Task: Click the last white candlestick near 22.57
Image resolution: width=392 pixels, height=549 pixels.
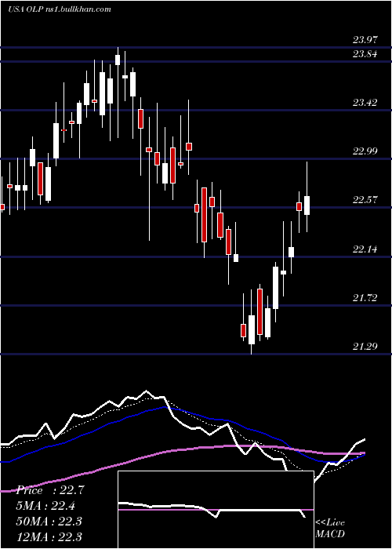Action: (307, 205)
